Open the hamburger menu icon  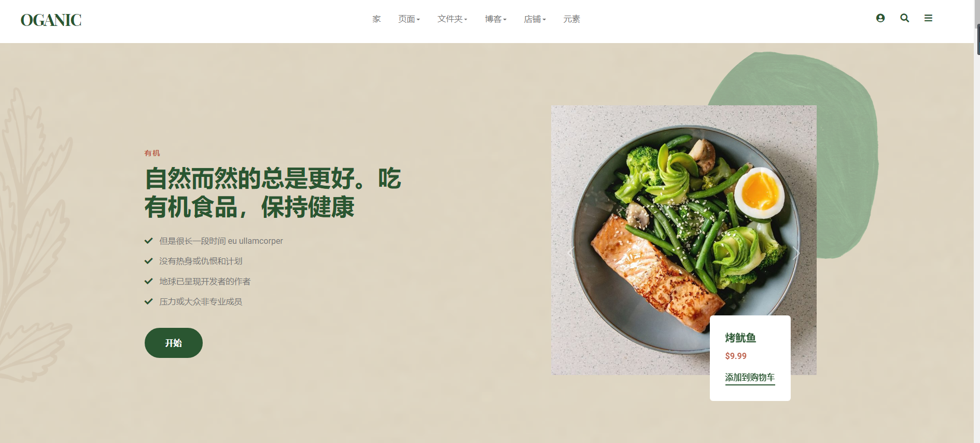click(x=928, y=18)
